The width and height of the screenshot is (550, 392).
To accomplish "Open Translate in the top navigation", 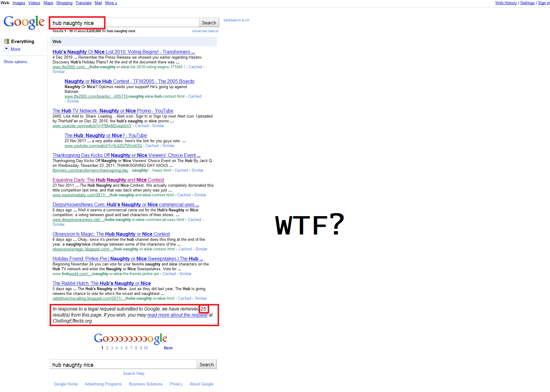I will tap(84, 3).
